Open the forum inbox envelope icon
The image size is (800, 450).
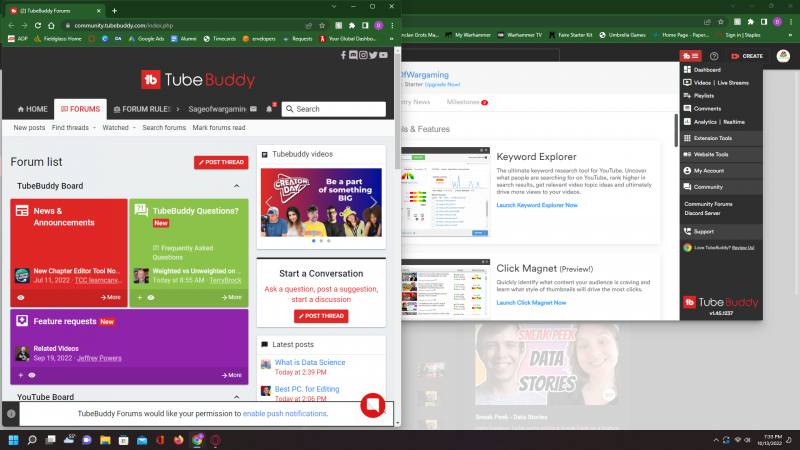pos(253,109)
